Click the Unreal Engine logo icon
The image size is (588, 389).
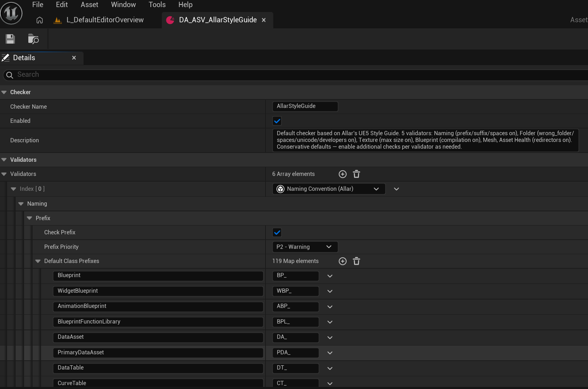coord(11,13)
